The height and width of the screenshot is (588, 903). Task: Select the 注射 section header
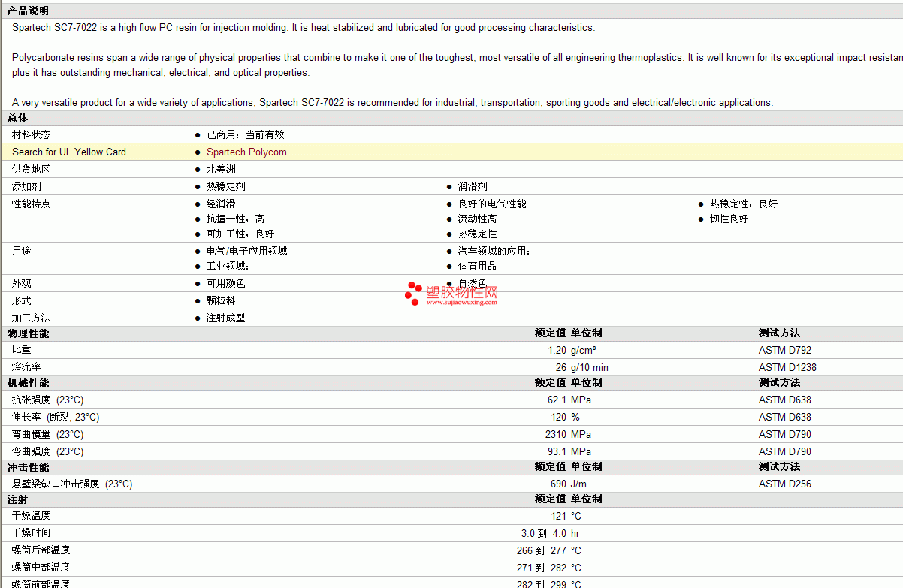point(18,499)
